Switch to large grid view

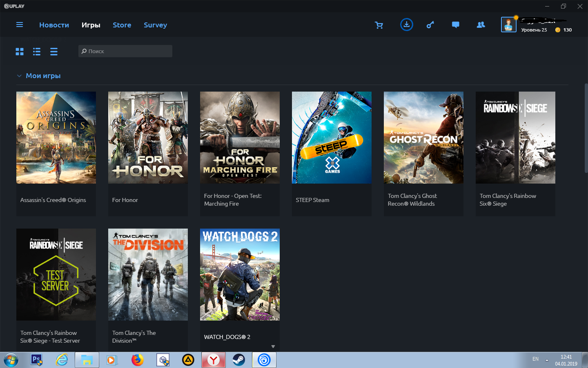pyautogui.click(x=20, y=51)
